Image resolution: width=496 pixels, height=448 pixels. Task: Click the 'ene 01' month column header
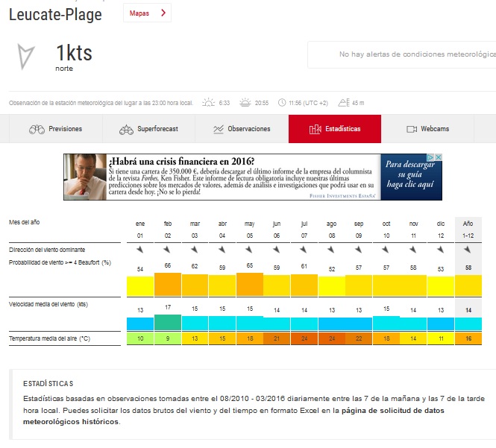pyautogui.click(x=140, y=230)
